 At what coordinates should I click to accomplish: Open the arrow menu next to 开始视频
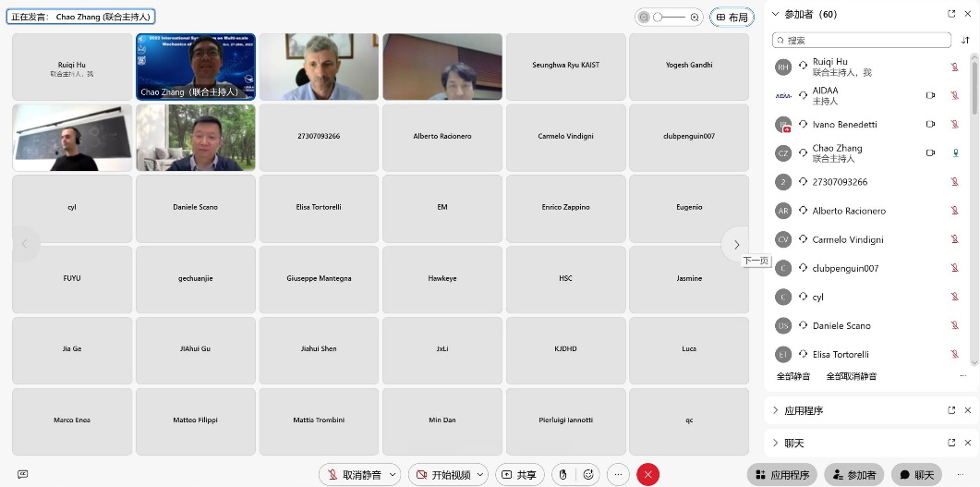coord(482,474)
